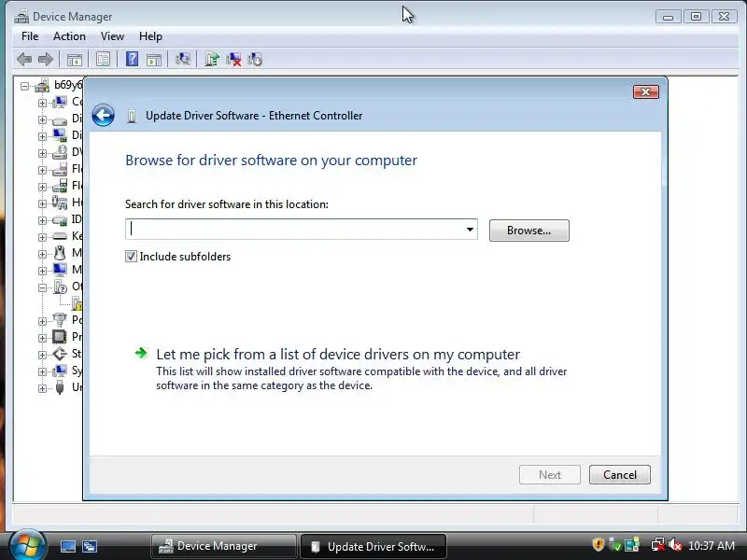
Task: Open the Properties toolbar icon
Action: pyautogui.click(x=103, y=60)
